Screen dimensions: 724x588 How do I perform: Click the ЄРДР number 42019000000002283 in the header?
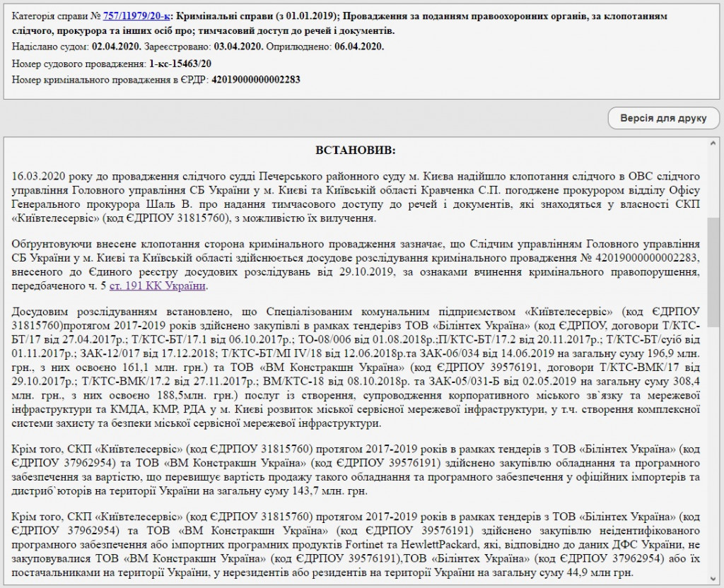255,80
